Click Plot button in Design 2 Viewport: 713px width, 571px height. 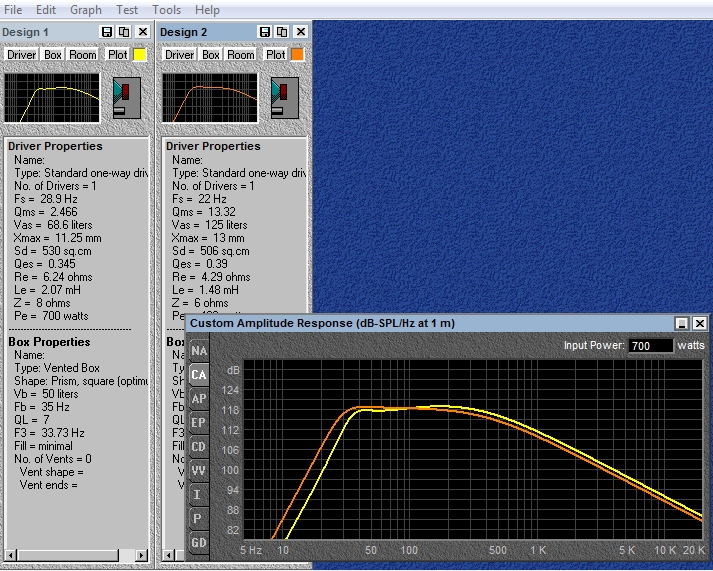275,55
